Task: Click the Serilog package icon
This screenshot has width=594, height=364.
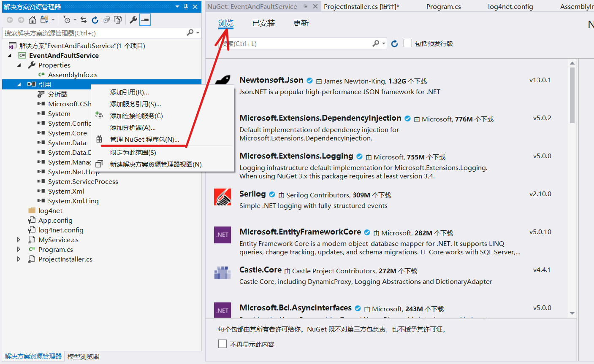Action: [222, 197]
